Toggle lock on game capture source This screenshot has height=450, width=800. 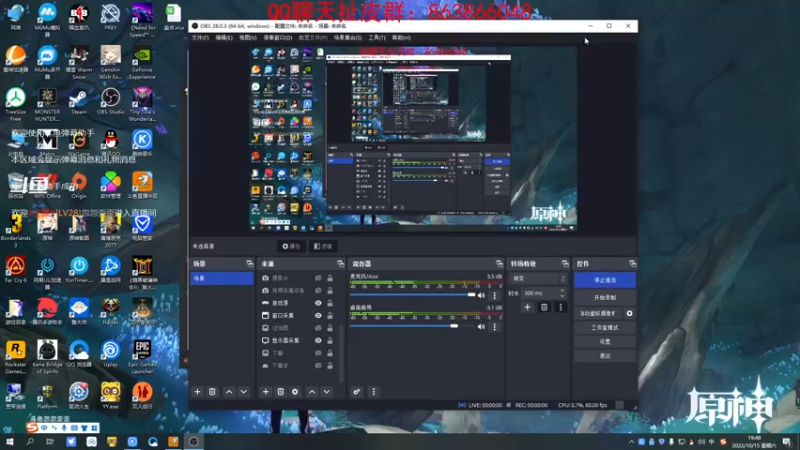[330, 303]
